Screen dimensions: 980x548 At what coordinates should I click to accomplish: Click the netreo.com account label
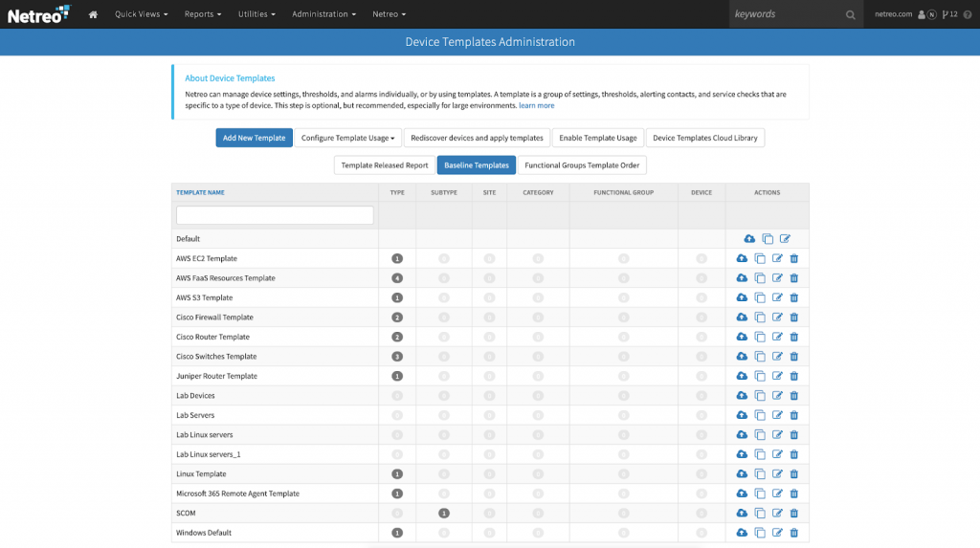point(893,14)
